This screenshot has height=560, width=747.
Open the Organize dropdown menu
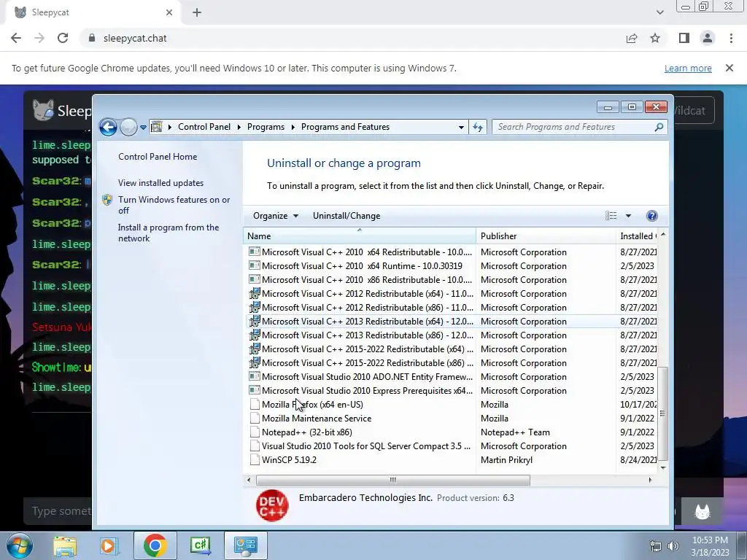pyautogui.click(x=275, y=216)
